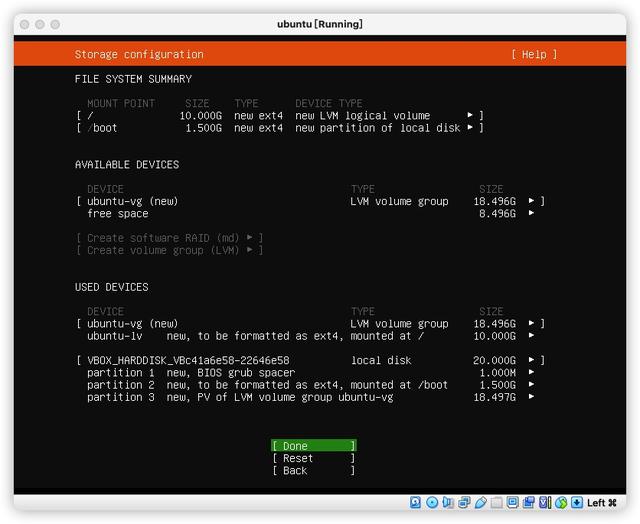Click the "free space" label

pyautogui.click(x=118, y=213)
